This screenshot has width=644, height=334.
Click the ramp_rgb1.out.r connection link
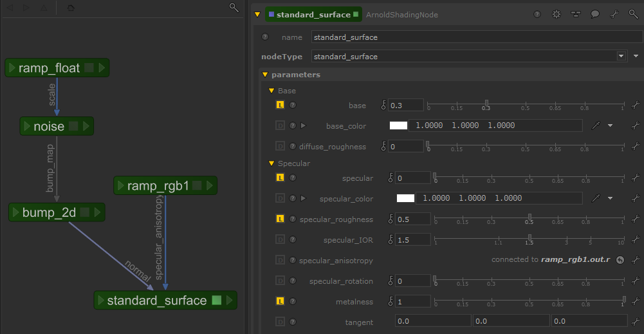tap(575, 259)
